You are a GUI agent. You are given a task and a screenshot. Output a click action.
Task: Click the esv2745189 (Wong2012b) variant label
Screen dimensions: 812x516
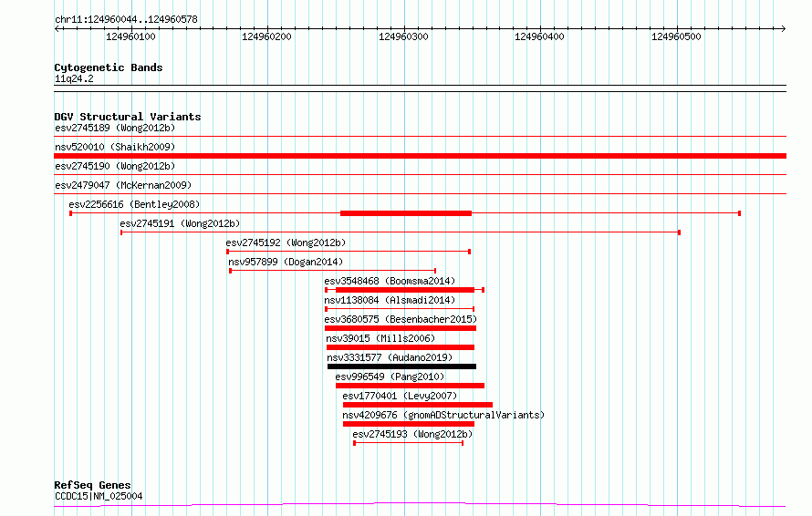tap(115, 128)
